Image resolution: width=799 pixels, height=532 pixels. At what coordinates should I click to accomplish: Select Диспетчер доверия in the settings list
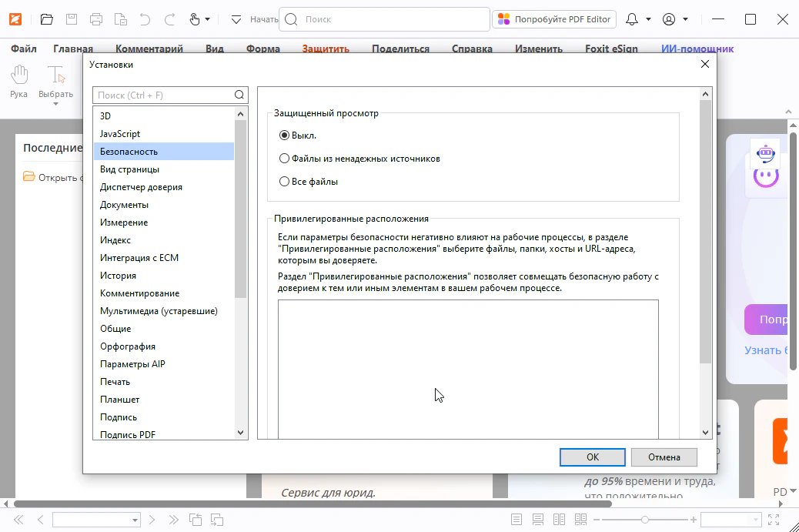coord(141,187)
